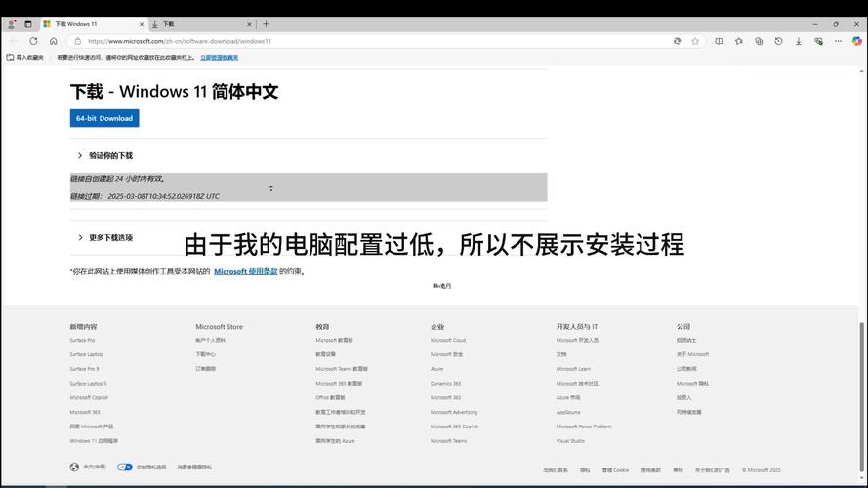Screen dimensions: 868x488
Task: Open browsing History clock icon
Action: pos(778,41)
